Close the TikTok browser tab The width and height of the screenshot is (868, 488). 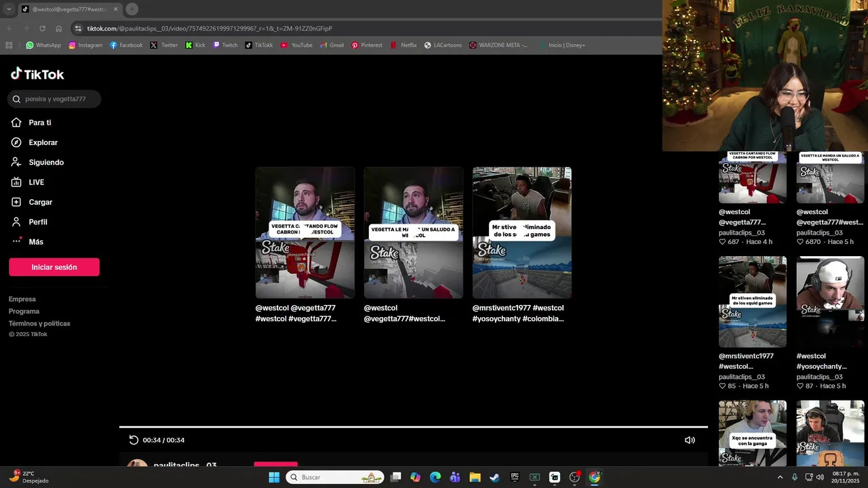pos(115,9)
